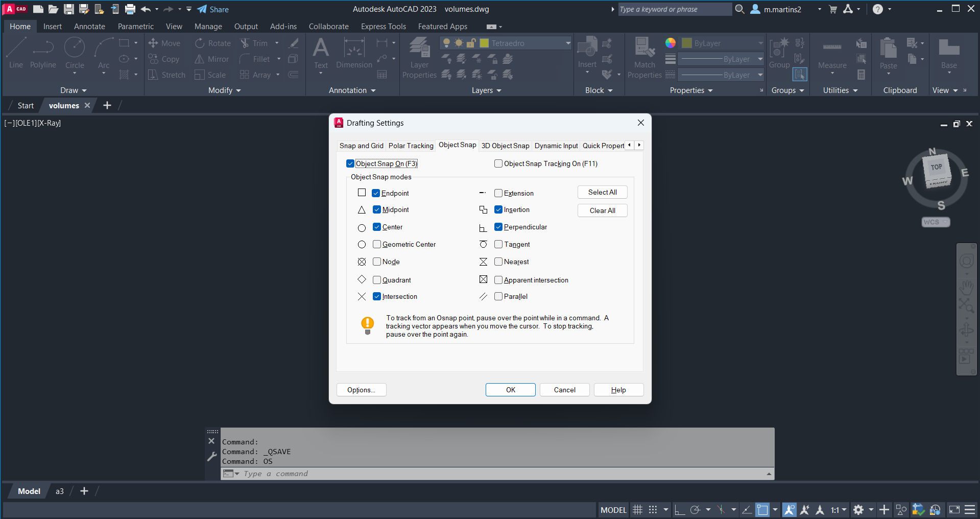Enable Object Snap Tracking On (F11)
The height and width of the screenshot is (519, 980).
click(498, 163)
